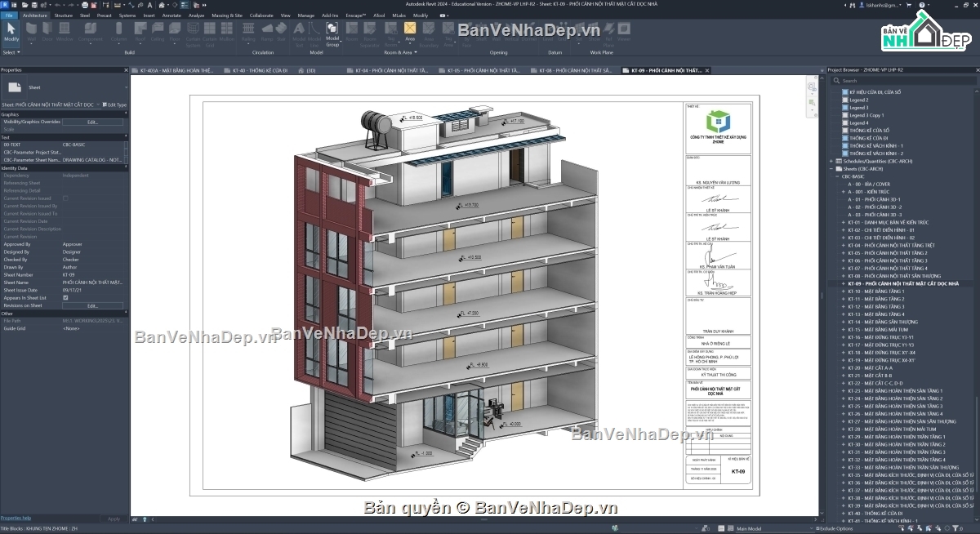Click Edit for Visibility/Graphics Overrides

click(x=92, y=122)
